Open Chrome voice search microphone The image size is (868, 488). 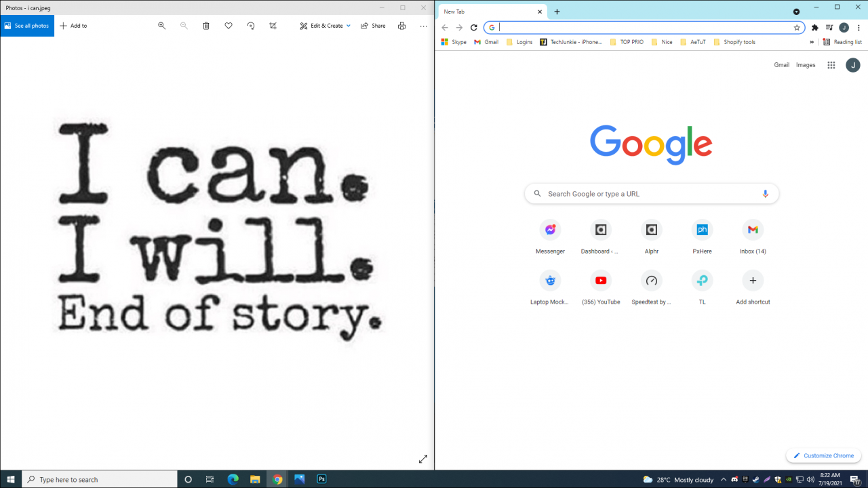tap(766, 193)
